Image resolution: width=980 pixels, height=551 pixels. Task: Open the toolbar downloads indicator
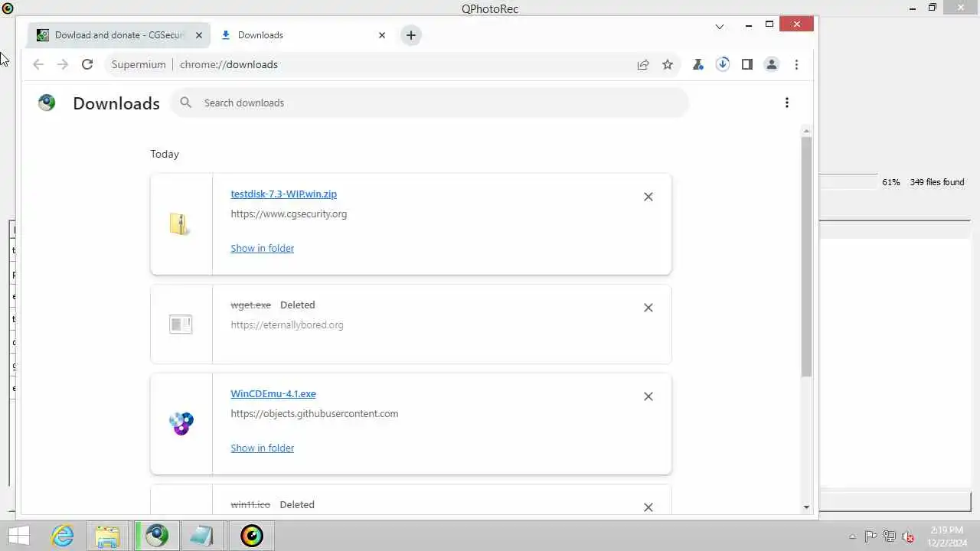tap(722, 64)
